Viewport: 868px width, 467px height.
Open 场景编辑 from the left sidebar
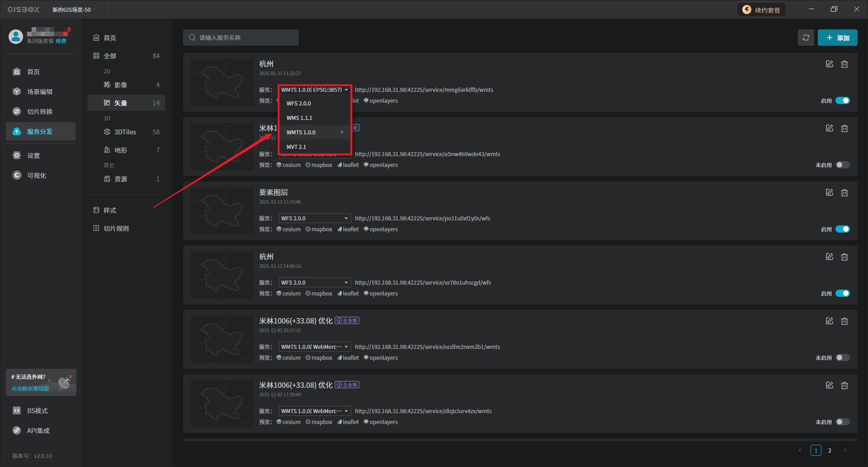point(40,92)
